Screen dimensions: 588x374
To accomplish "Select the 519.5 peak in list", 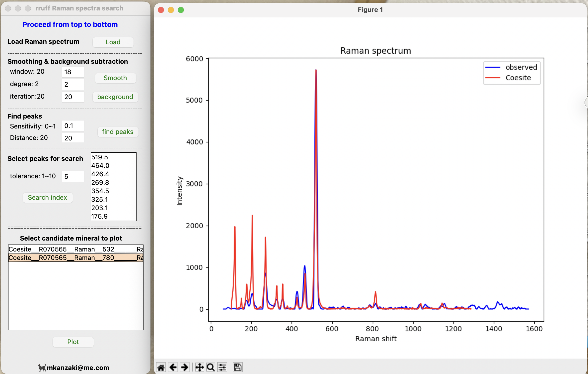I will tap(100, 157).
